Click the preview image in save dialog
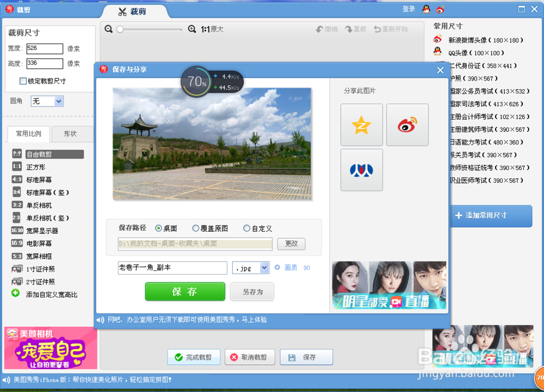The image size is (544, 392). (x=212, y=144)
